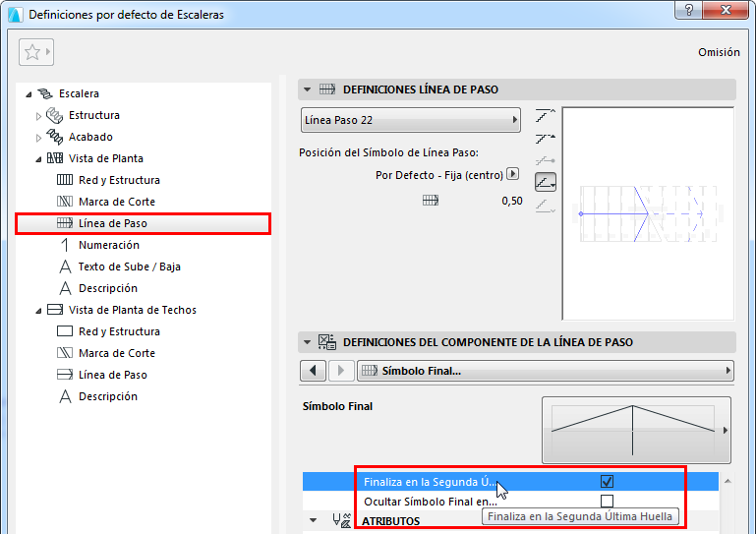The image size is (756, 534).
Task: Select Marca de Corte under Vista de Planta
Action: tap(117, 202)
